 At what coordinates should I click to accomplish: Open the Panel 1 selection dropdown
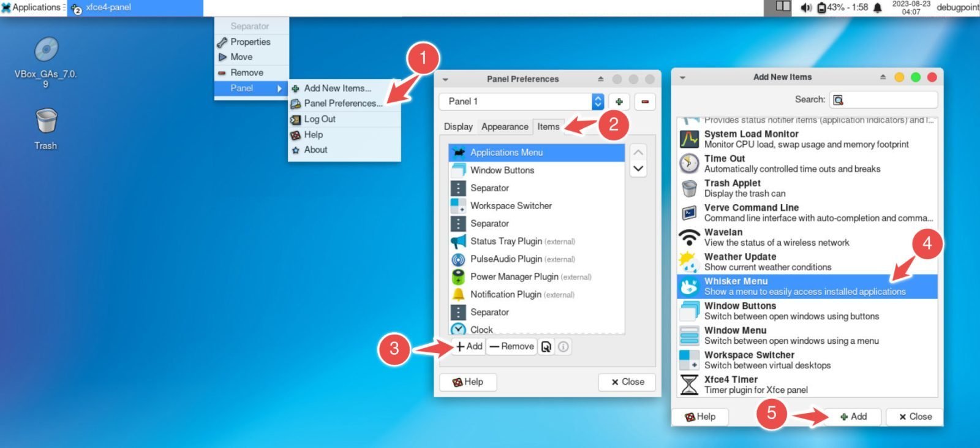(522, 101)
